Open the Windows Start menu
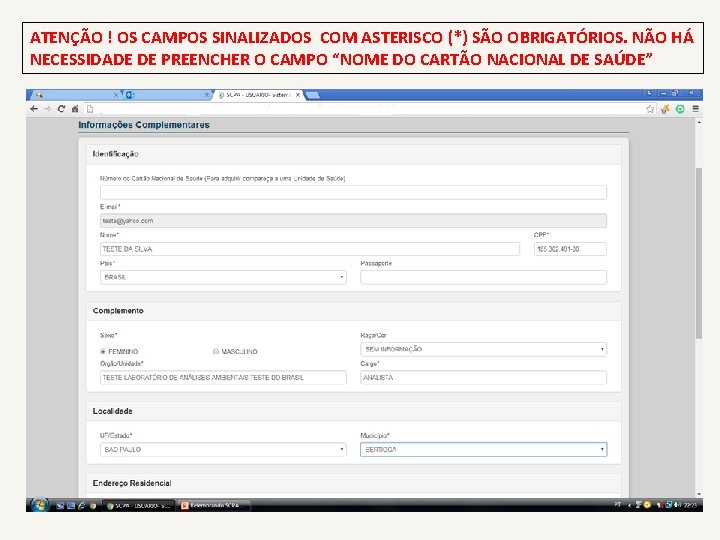The height and width of the screenshot is (540, 720). (39, 505)
